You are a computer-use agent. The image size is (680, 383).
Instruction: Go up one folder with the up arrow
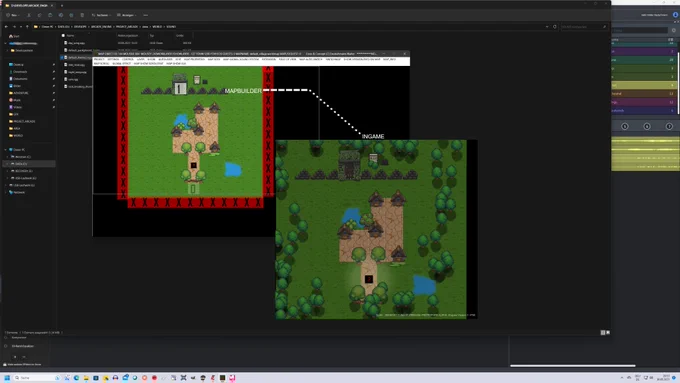[x=27, y=27]
